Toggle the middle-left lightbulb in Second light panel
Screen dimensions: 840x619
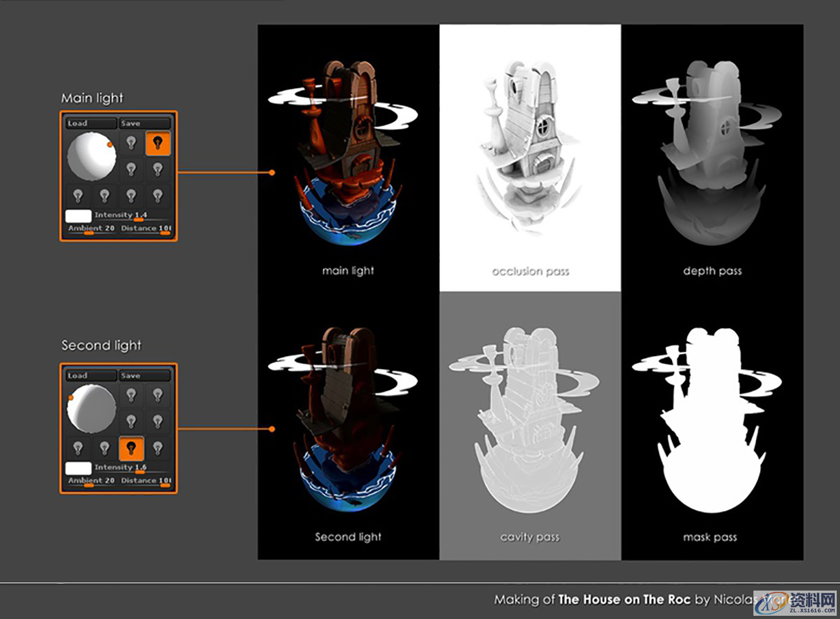point(131,421)
